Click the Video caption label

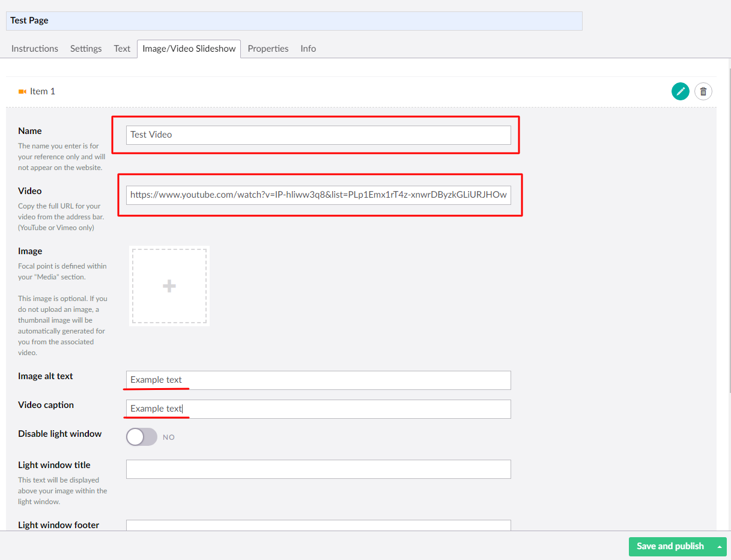(x=46, y=405)
